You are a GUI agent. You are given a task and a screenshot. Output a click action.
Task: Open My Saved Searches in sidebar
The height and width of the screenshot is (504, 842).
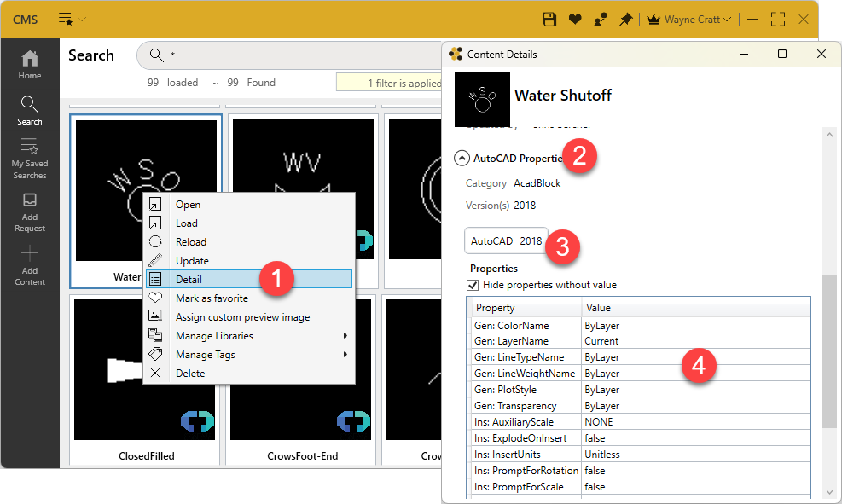pyautogui.click(x=30, y=159)
